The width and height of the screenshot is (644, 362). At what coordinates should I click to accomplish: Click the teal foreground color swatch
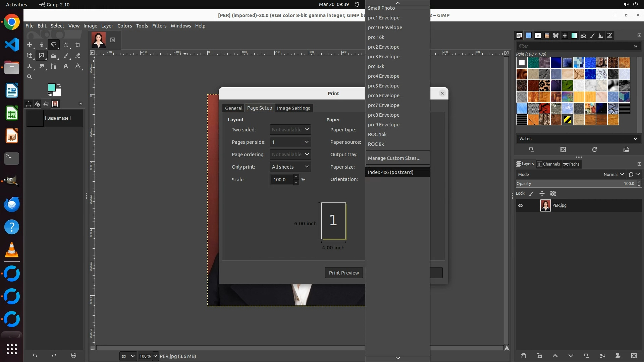pos(51,87)
